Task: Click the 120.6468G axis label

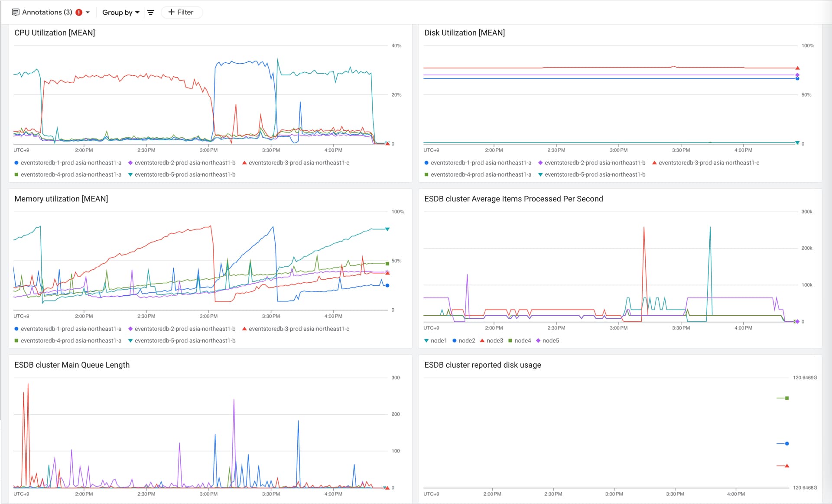Action: [805, 488]
